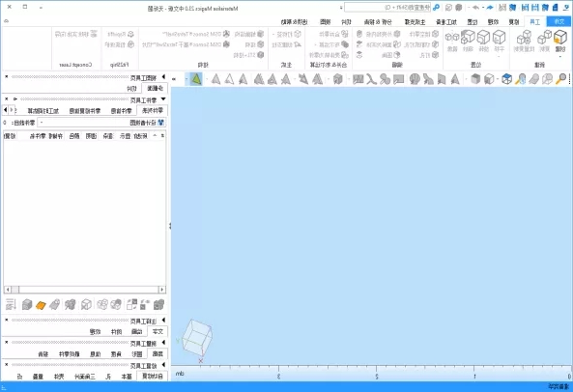
Task: Click the 透明 column header
Action: [x=92, y=136]
